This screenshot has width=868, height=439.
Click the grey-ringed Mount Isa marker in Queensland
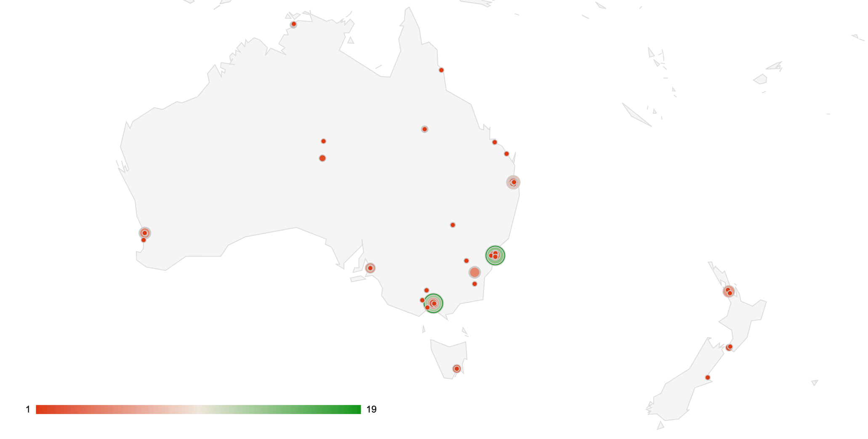tap(424, 129)
